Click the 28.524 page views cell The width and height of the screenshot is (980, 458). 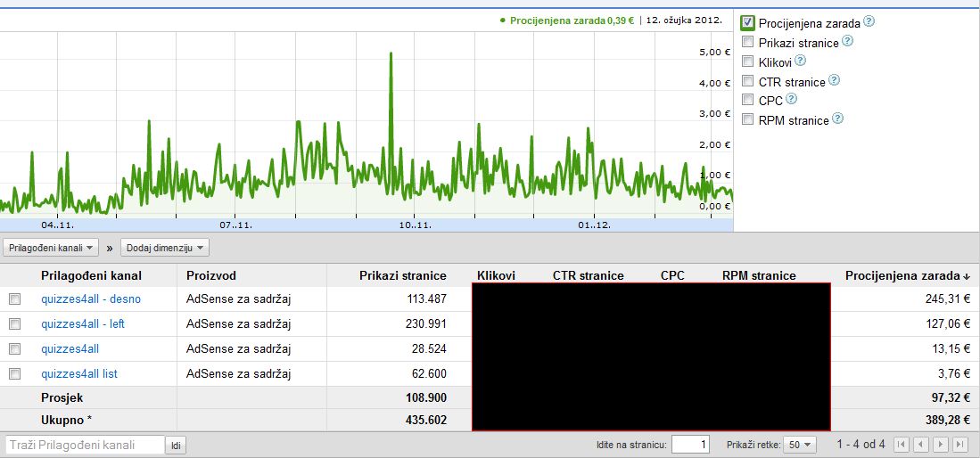pos(428,348)
